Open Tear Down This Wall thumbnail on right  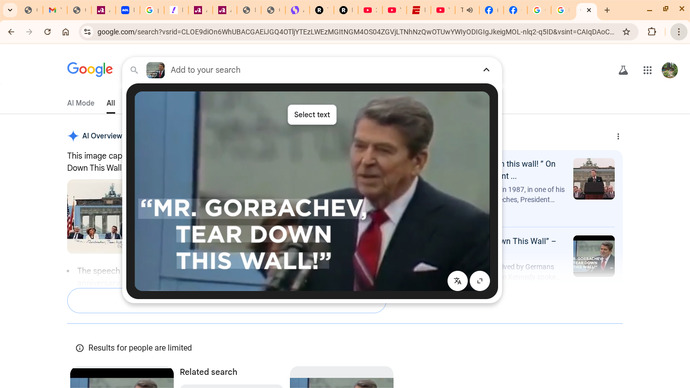tap(594, 256)
